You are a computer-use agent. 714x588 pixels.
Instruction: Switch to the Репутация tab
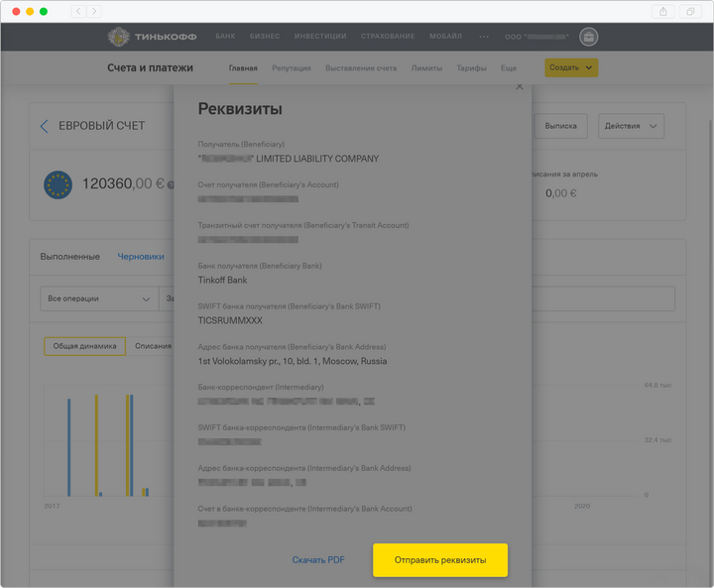tap(291, 68)
